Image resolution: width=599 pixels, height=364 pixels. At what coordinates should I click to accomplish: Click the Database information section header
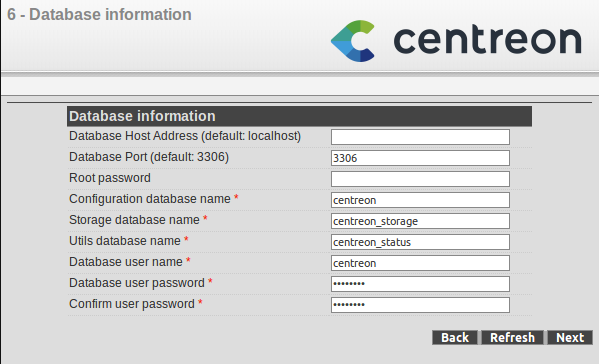click(299, 116)
